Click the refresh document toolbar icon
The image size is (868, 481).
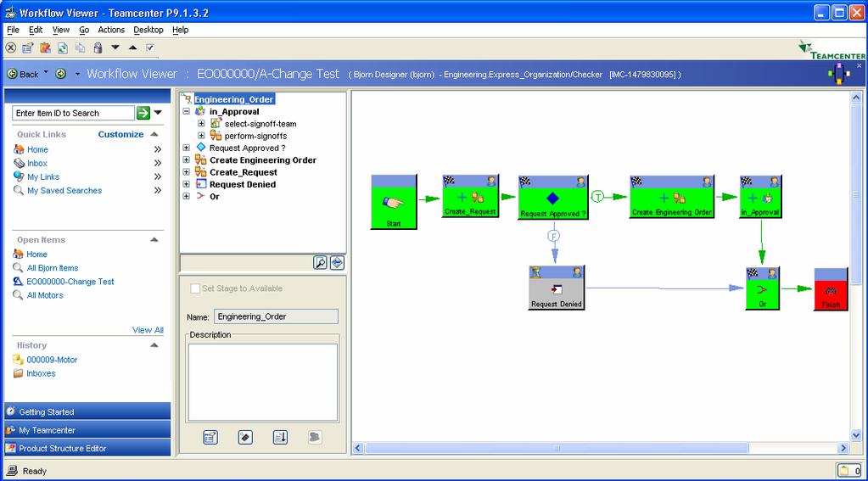63,48
